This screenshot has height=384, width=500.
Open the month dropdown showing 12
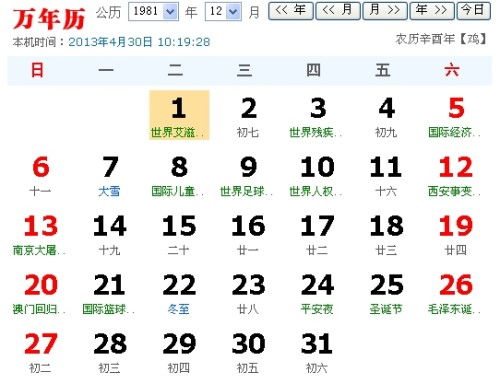click(x=223, y=12)
